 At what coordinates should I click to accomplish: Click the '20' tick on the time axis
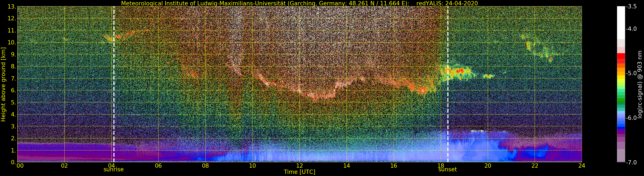[x=488, y=166]
